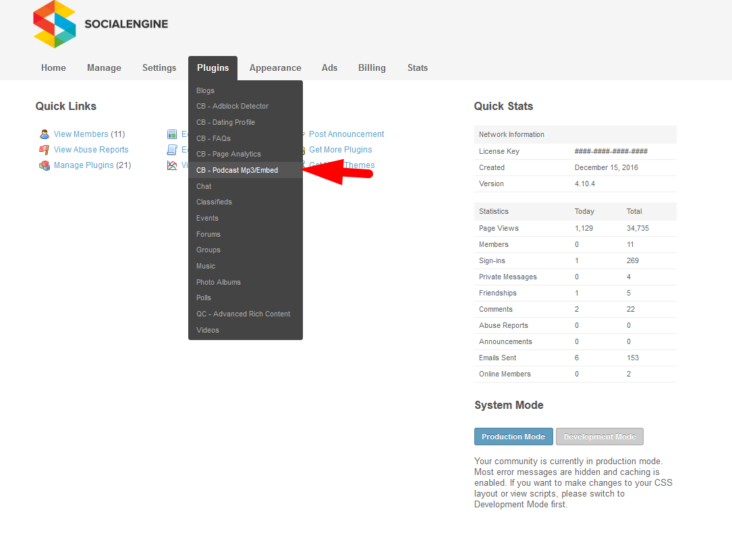Open the Billing tab
This screenshot has width=732, height=560.
(372, 68)
